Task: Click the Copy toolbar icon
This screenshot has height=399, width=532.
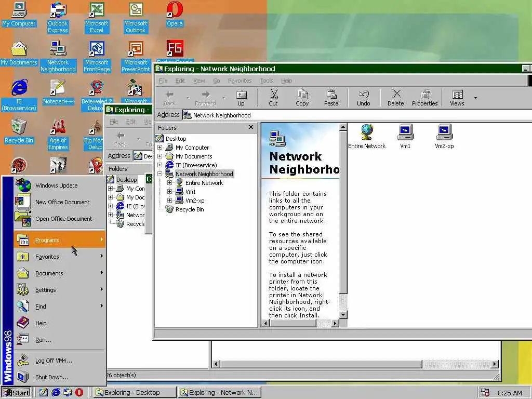Action: [302, 98]
